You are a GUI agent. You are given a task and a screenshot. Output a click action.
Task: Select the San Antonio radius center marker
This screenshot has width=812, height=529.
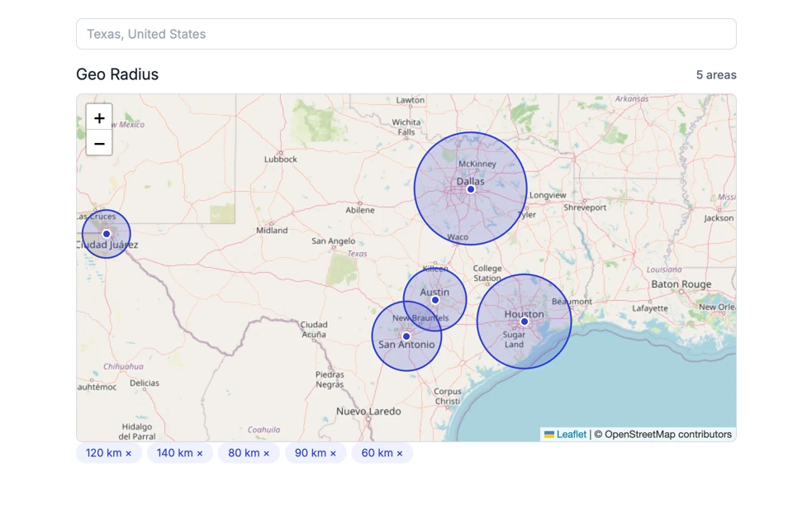(x=406, y=336)
